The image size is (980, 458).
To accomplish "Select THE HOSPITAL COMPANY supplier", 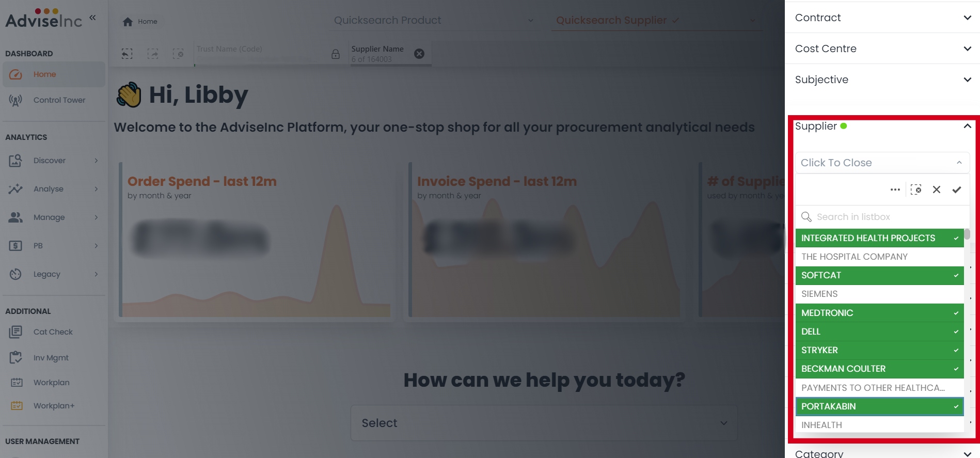I will [x=879, y=257].
